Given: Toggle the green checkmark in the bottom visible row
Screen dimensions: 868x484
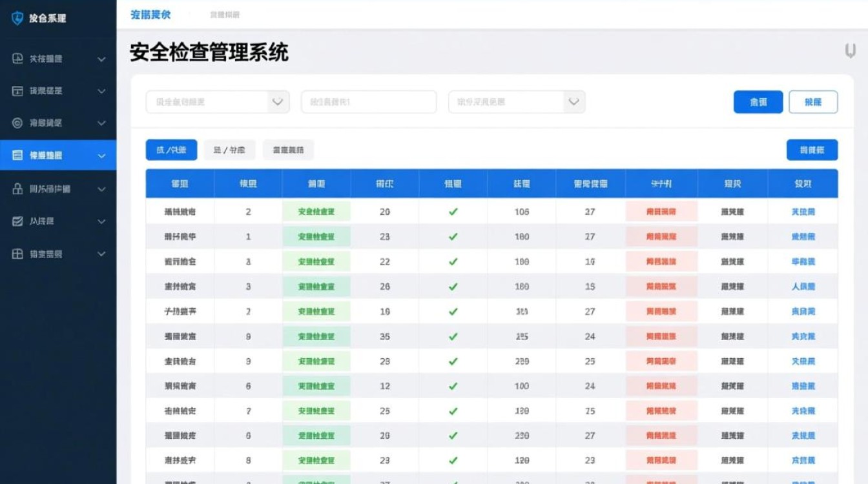Looking at the screenshot, I should click(x=452, y=459).
